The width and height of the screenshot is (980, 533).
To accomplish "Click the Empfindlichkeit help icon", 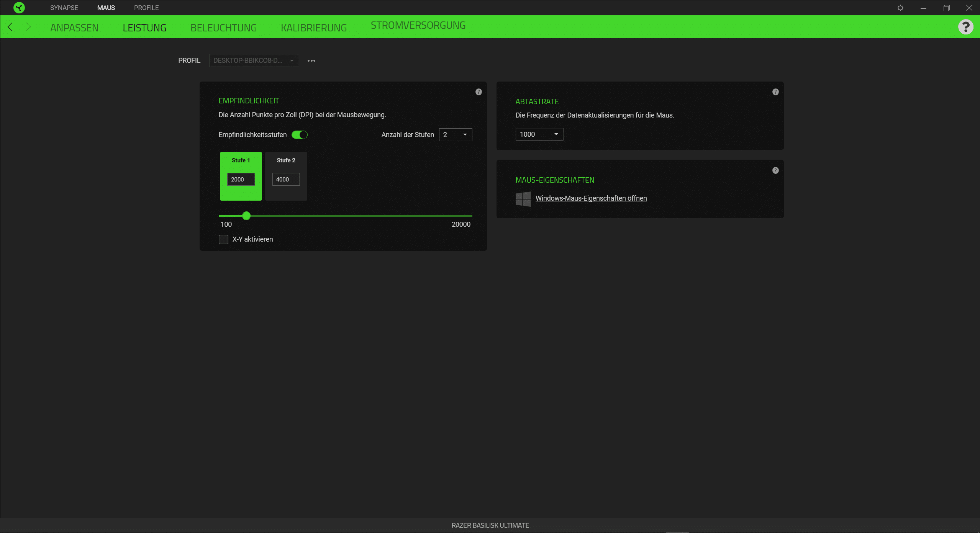I will point(479,92).
